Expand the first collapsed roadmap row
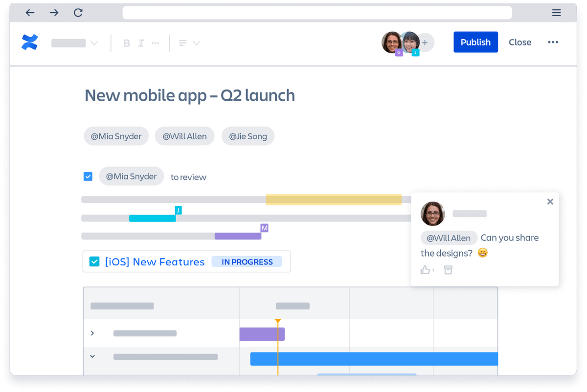Viewport: 587px width, 392px height. [x=92, y=333]
